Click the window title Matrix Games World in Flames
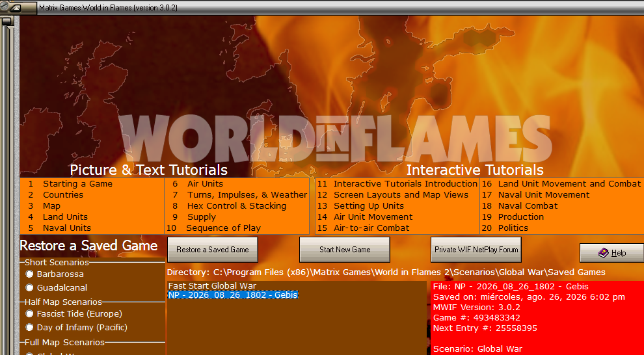 [109, 7]
